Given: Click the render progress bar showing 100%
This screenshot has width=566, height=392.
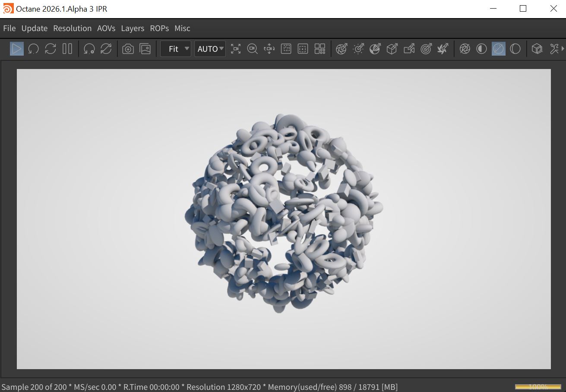Looking at the screenshot, I should pos(538,387).
